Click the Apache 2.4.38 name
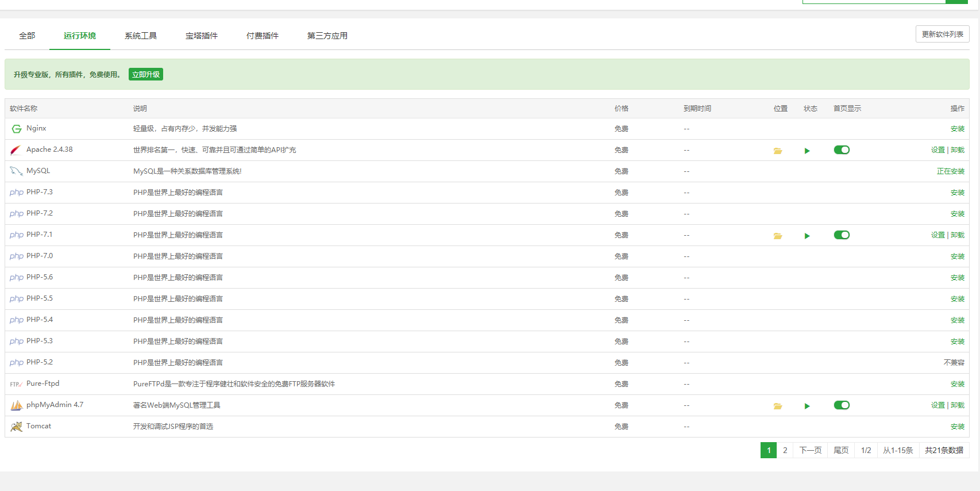The width and height of the screenshot is (980, 491). pos(49,149)
